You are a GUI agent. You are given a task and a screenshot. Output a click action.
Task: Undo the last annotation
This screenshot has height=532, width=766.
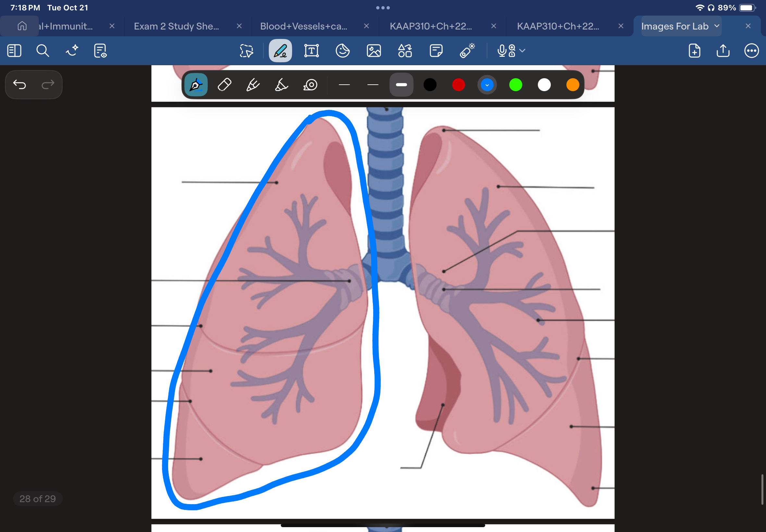pos(20,85)
